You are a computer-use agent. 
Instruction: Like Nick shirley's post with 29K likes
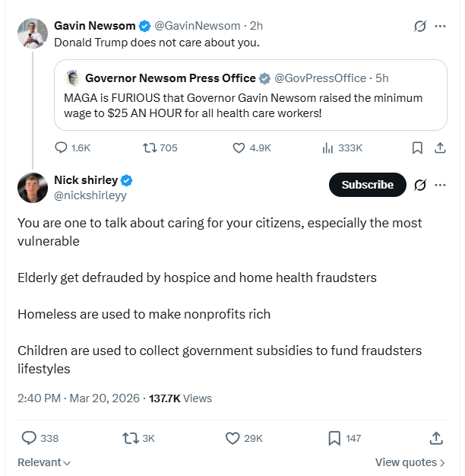pos(244,438)
